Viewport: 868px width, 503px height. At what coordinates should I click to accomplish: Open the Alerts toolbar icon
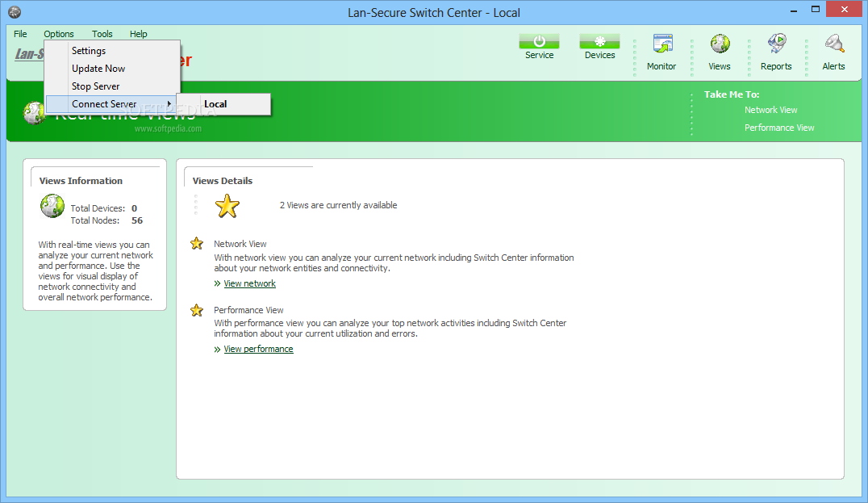[x=833, y=44]
